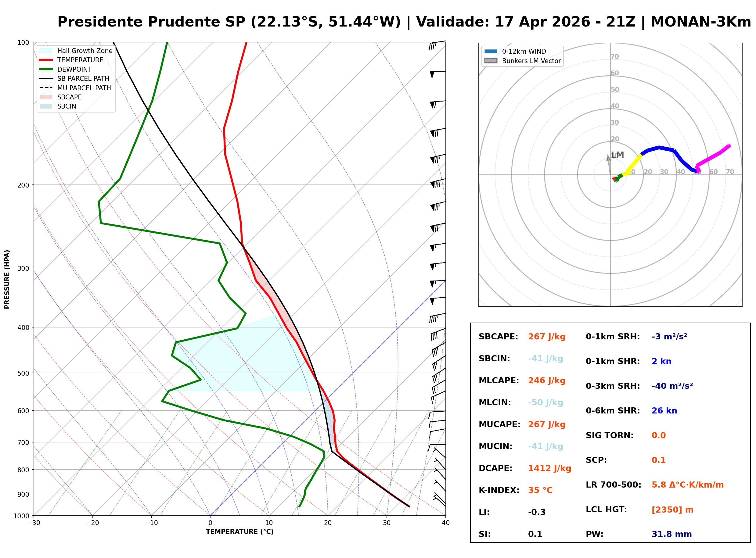This screenshot has height=558, width=756.
Task: Click the DCAPE value 1412 J/kg
Action: pyautogui.click(x=549, y=468)
